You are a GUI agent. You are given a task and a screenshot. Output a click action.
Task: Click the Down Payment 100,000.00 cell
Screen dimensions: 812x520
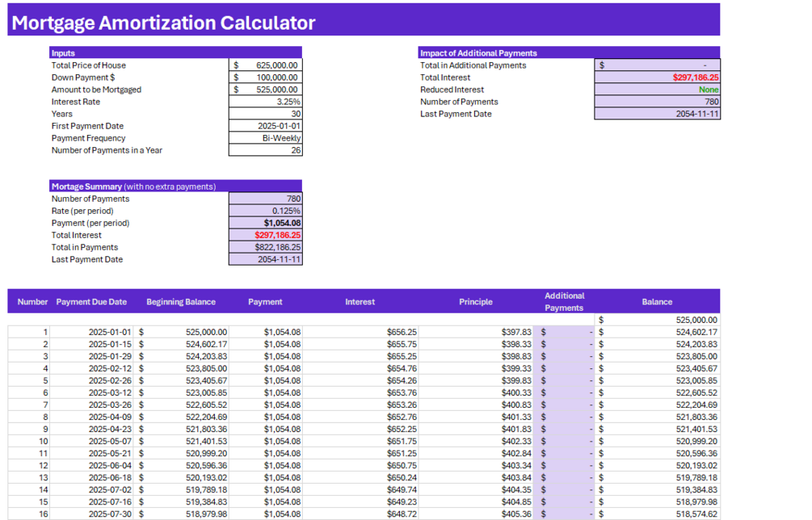(266, 77)
